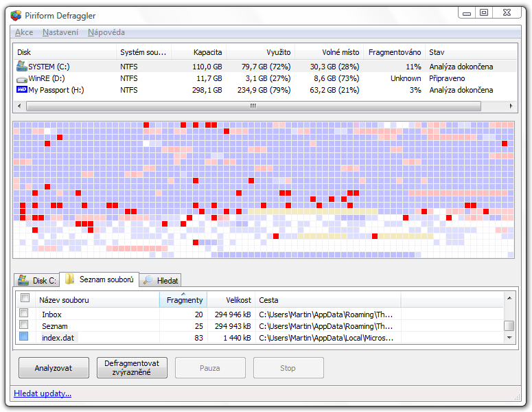Click the Disk C: tab icon

coord(23,280)
